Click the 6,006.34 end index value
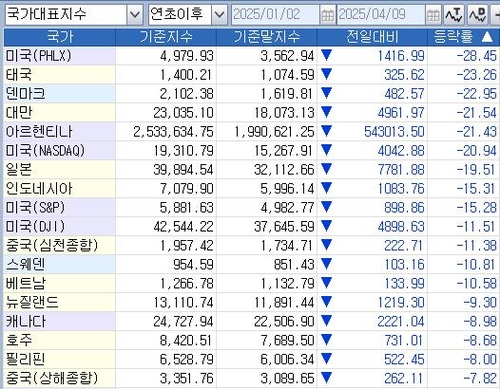The width and height of the screenshot is (500, 389). [287, 360]
